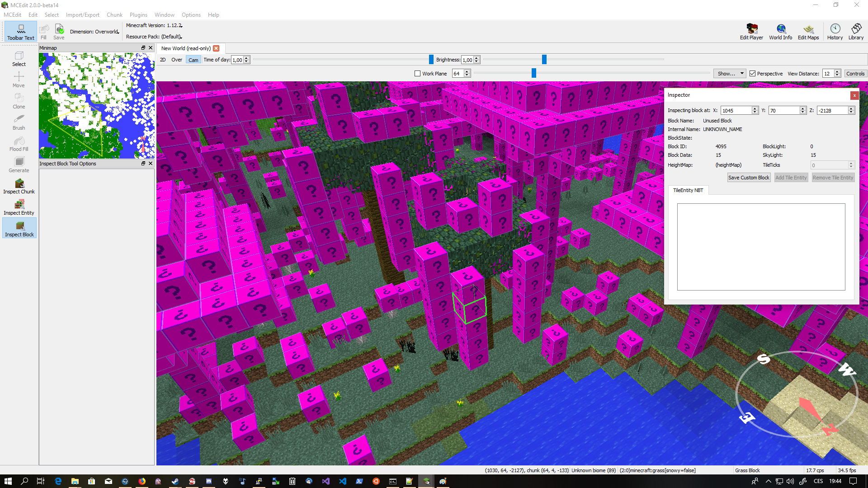868x488 pixels.
Task: Open the Plugins menu
Action: 138,15
